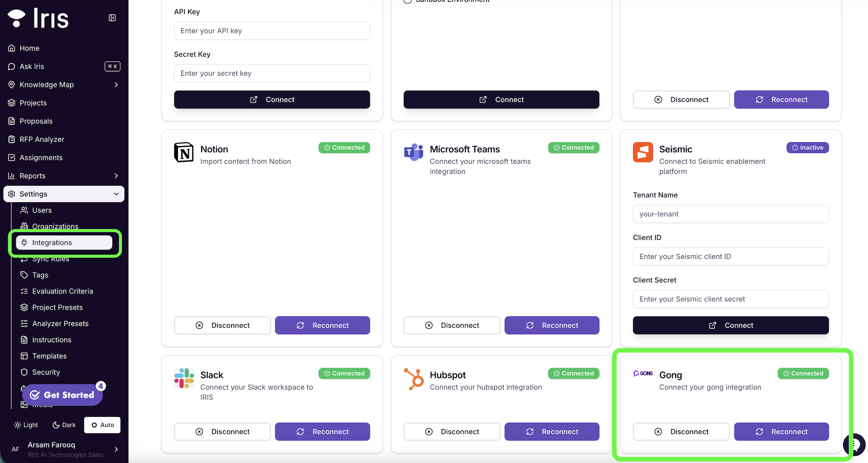Expand the Reports submenu chevron

[116, 176]
